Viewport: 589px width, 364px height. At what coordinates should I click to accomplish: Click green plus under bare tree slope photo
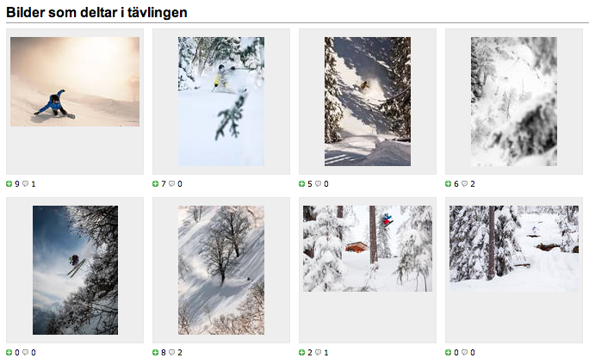pos(155,352)
